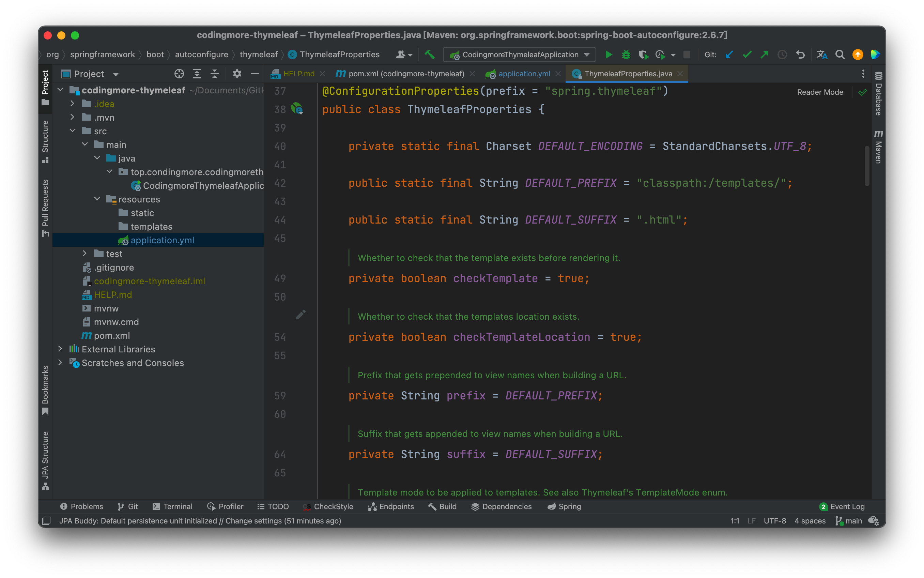Click Git push arrow icon
This screenshot has width=924, height=578.
point(764,55)
